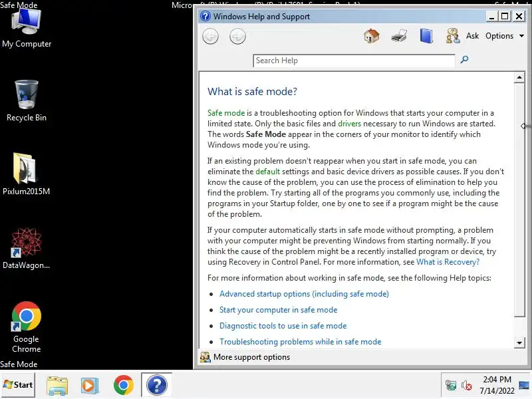Click the Ask support people icon

click(x=453, y=36)
